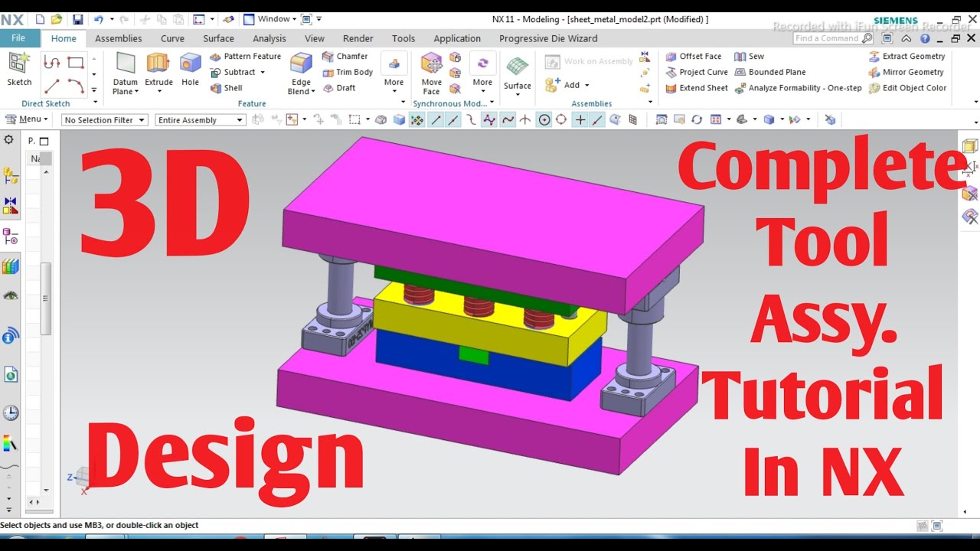Toggle snap to Control Point

click(x=471, y=120)
